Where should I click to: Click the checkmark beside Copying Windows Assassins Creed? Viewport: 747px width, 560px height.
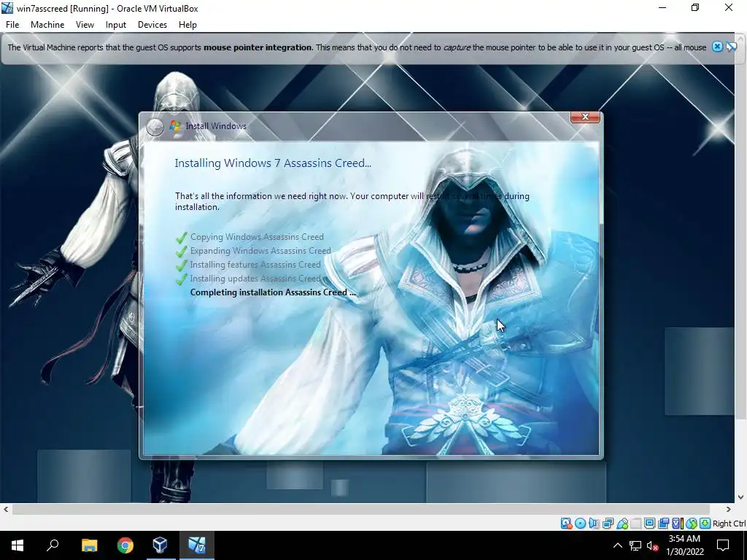(181, 237)
